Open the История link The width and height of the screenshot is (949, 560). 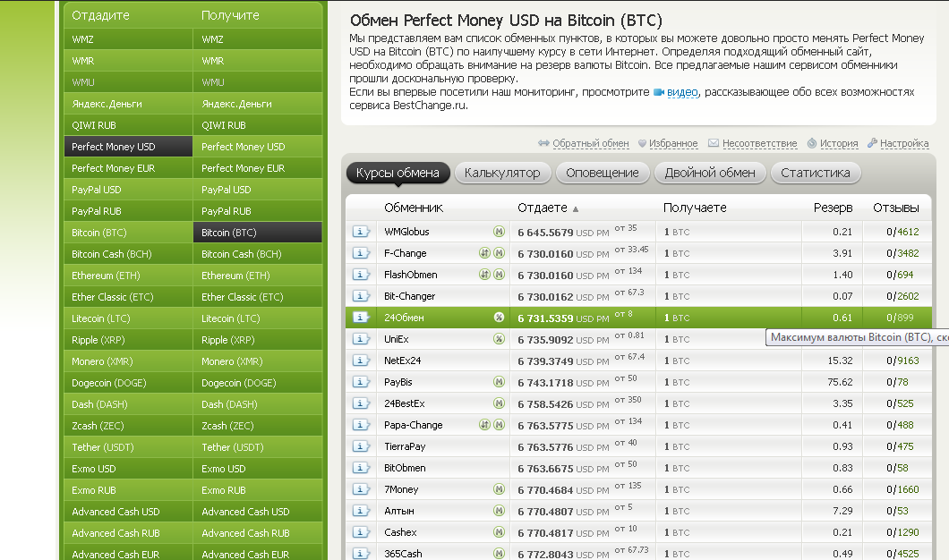point(839,143)
